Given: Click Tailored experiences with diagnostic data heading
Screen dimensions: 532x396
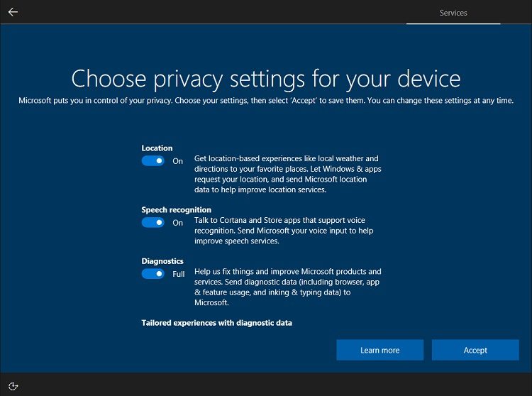Looking at the screenshot, I should click(216, 323).
